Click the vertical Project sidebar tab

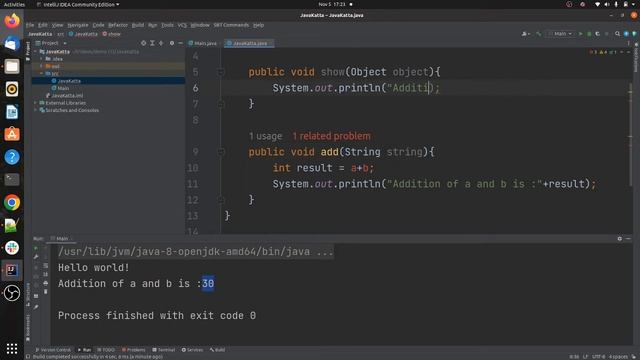click(x=28, y=51)
